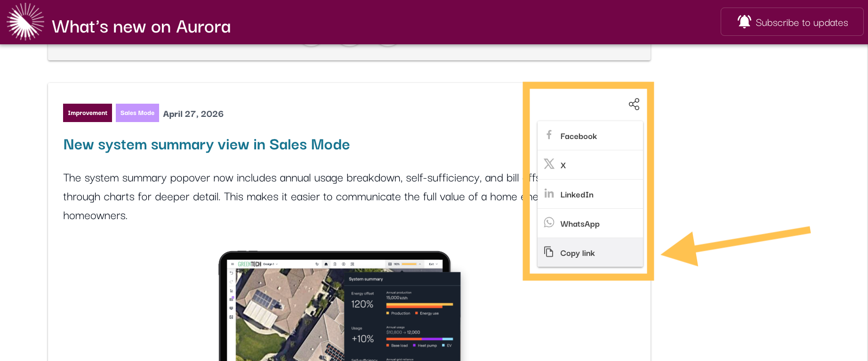This screenshot has width=868, height=361.
Task: Choose the X share option text
Action: [563, 165]
